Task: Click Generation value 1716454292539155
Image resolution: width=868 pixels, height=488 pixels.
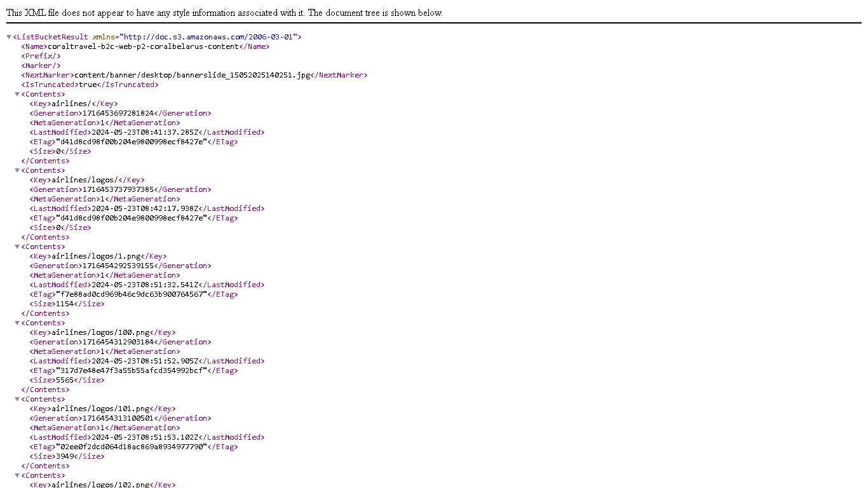Action: pyautogui.click(x=118, y=266)
